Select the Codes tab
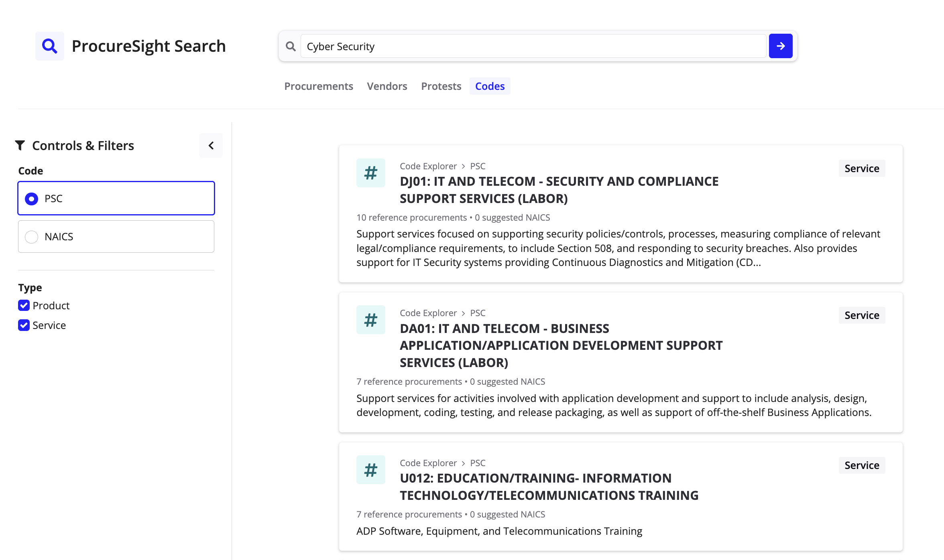This screenshot has height=560, width=944. point(490,86)
